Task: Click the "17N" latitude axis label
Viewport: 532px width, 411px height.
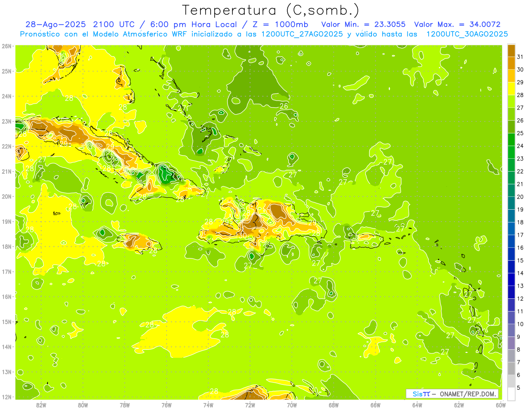Action: (x=6, y=271)
